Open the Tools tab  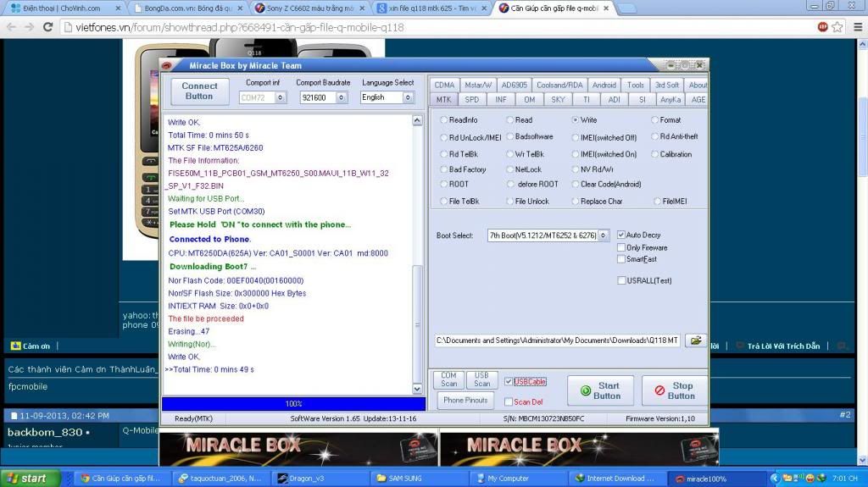tap(636, 86)
